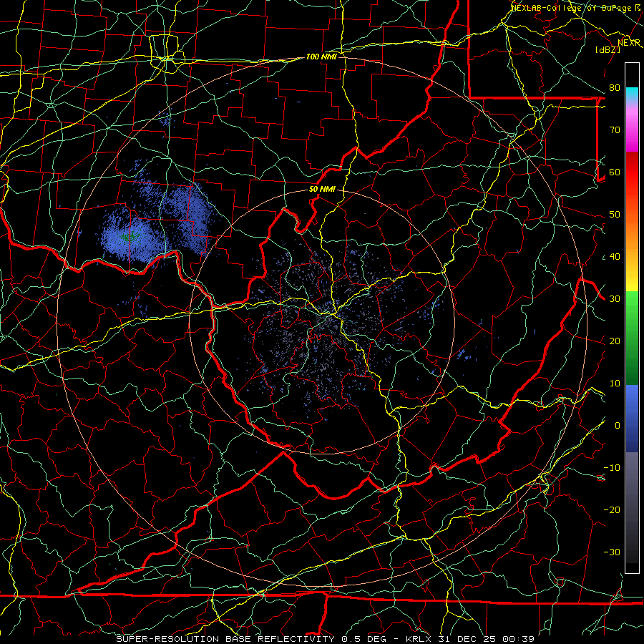Click the "100 NMI" range ring label
The height and width of the screenshot is (644, 644).
click(321, 57)
